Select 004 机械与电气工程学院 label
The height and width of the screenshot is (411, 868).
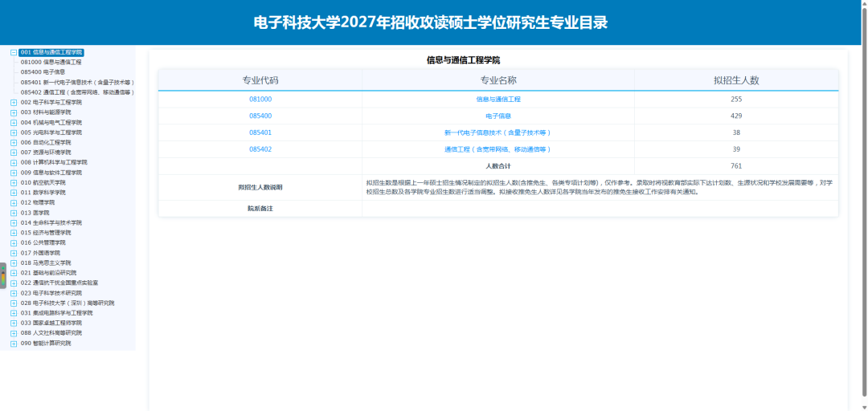pos(51,123)
